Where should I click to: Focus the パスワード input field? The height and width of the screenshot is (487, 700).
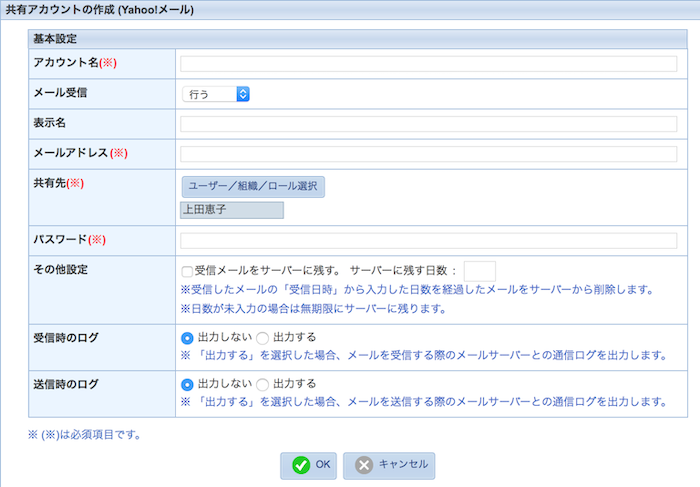[x=428, y=241]
